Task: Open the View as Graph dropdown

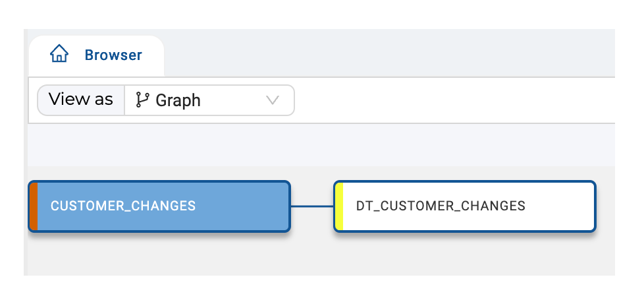Action: click(x=209, y=100)
